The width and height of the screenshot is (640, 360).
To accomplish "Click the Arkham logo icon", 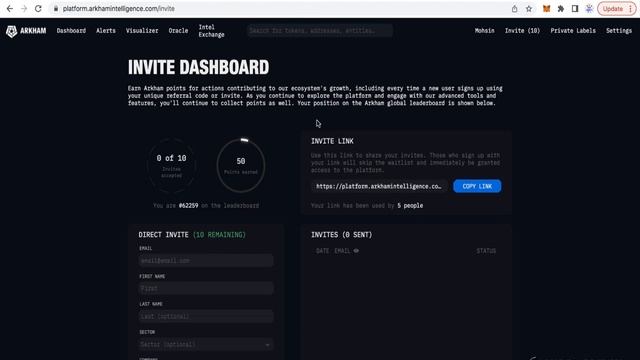I will [x=11, y=31].
